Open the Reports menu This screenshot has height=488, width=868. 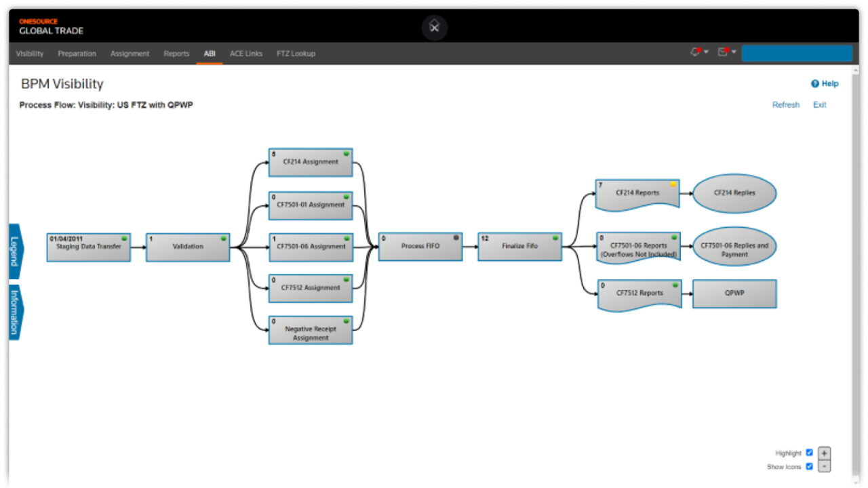(176, 54)
